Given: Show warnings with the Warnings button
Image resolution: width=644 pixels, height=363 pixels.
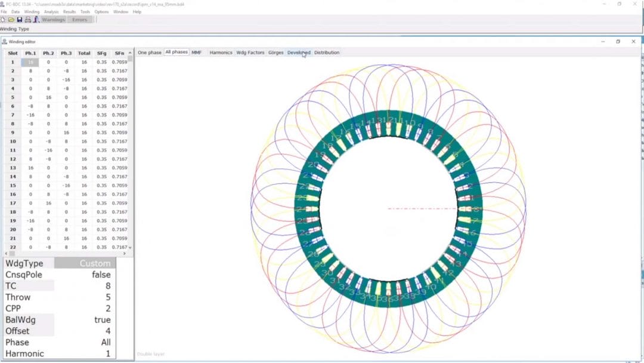Looking at the screenshot, I should tap(53, 19).
